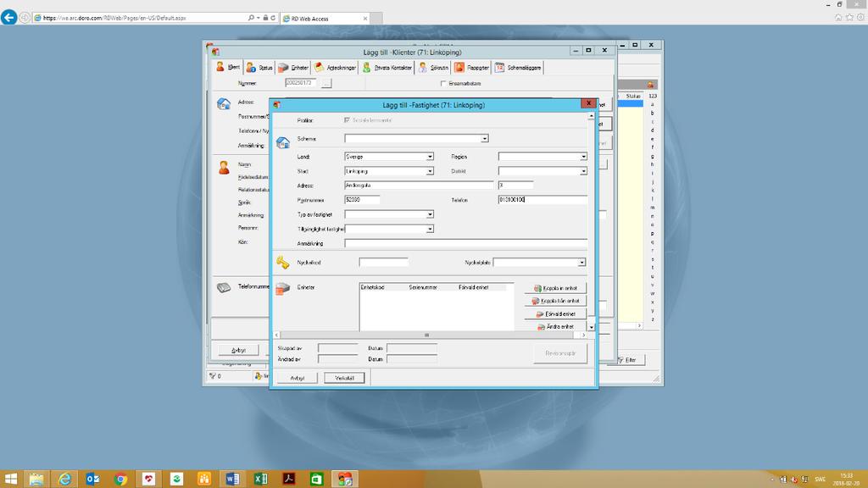Click the Förvald enhet column header

point(473,287)
